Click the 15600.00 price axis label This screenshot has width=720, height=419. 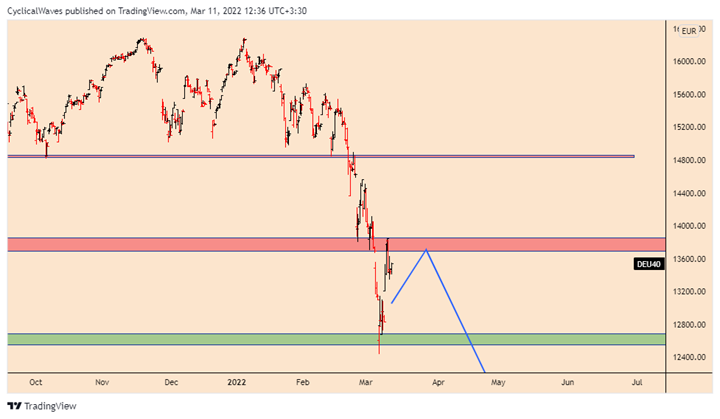pos(689,95)
